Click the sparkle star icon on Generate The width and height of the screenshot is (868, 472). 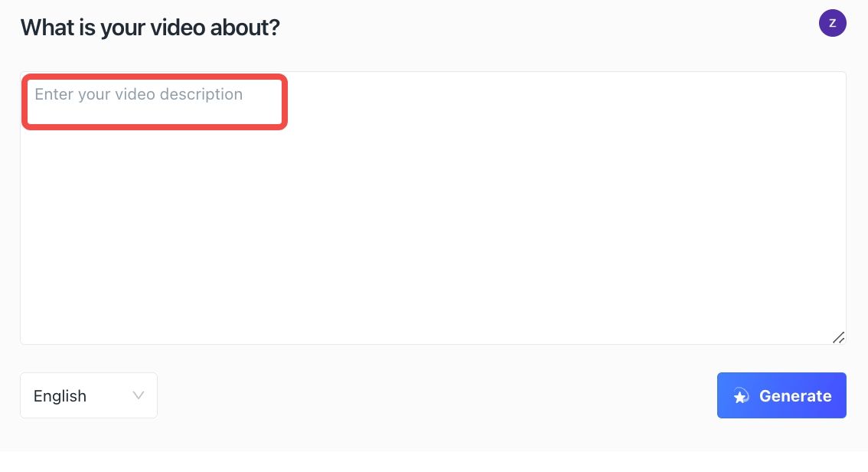[741, 395]
